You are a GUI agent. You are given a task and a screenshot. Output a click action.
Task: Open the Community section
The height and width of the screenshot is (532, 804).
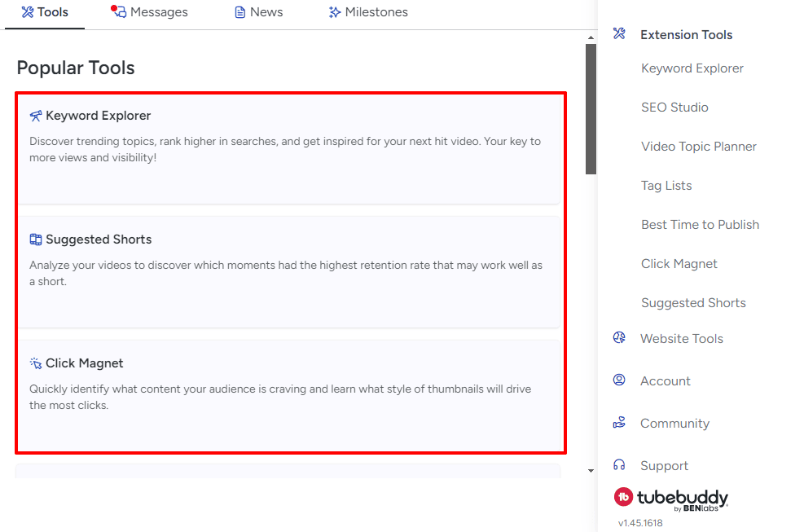[x=674, y=424]
